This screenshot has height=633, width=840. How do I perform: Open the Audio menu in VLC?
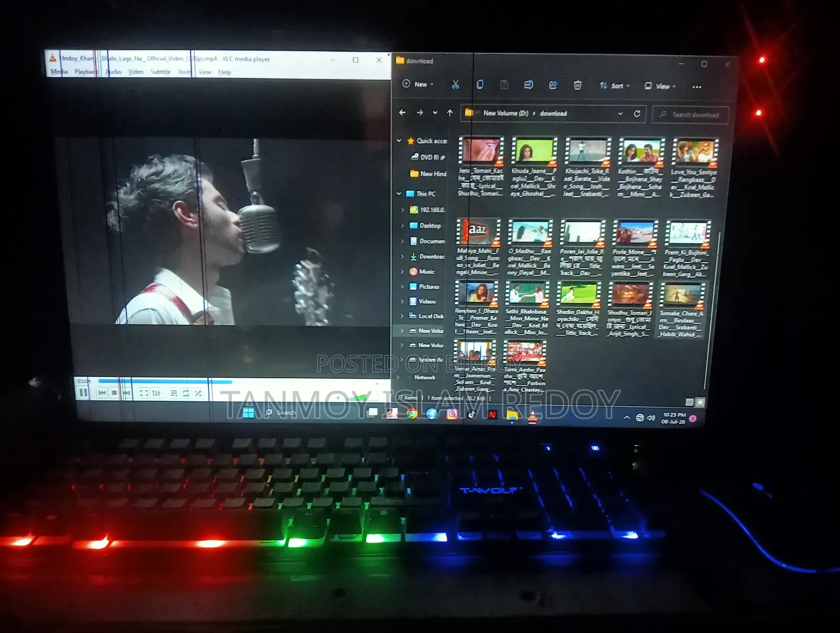tap(114, 71)
